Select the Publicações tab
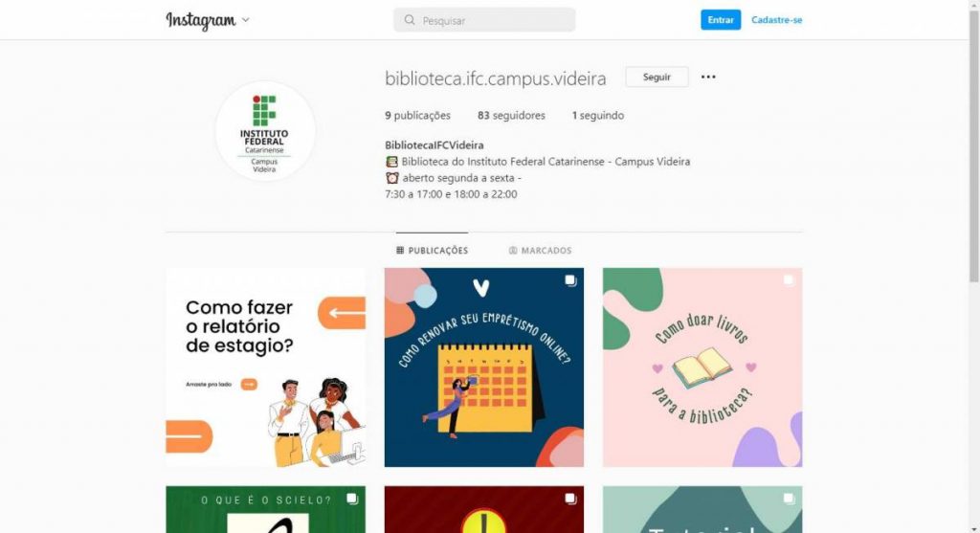Image resolution: width=980 pixels, height=533 pixels. pos(432,250)
